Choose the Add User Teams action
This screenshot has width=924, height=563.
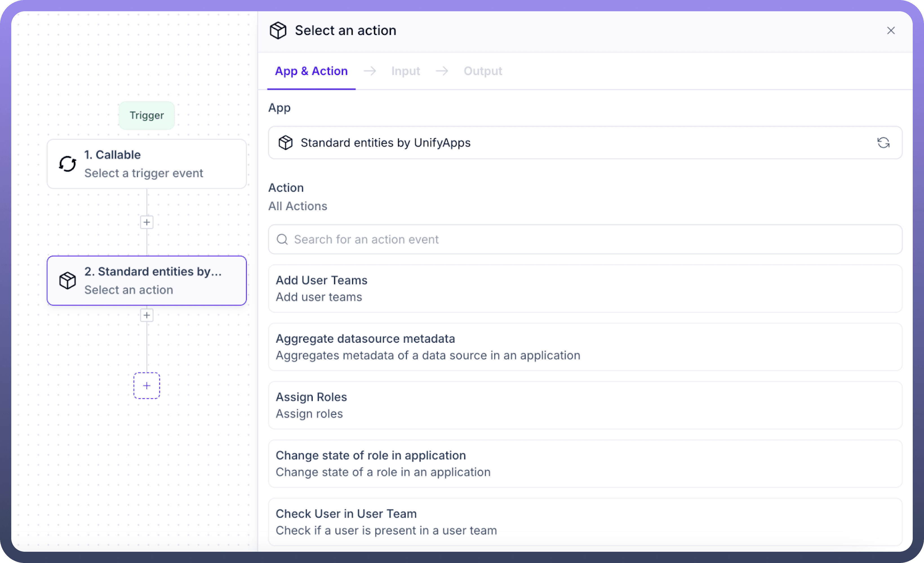click(585, 289)
